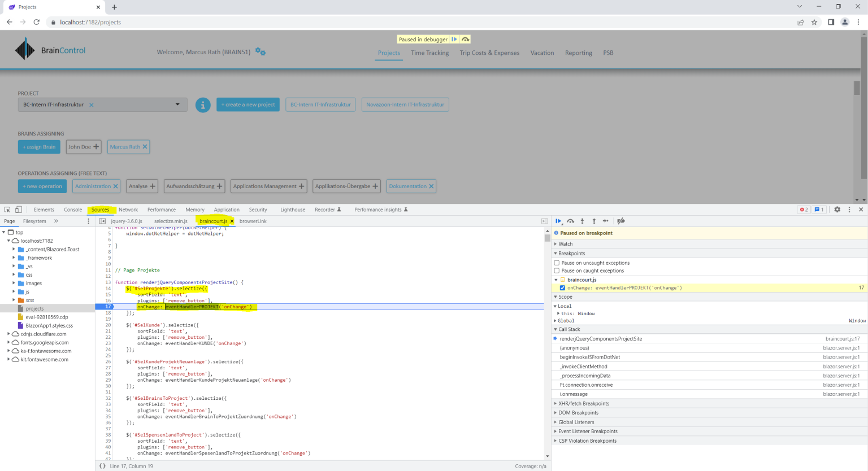The image size is (868, 471).
Task: Open DevTools settings
Action: coord(837,209)
